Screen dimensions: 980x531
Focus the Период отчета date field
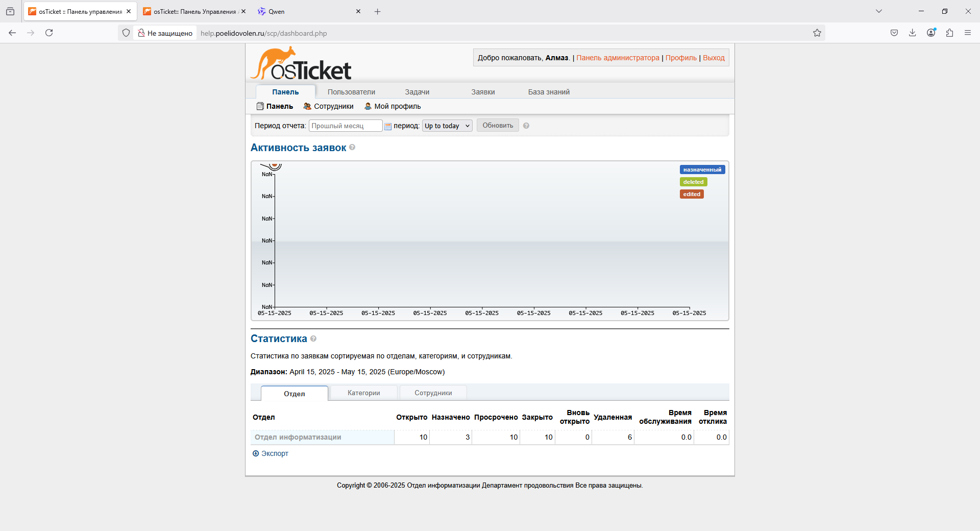[346, 126]
